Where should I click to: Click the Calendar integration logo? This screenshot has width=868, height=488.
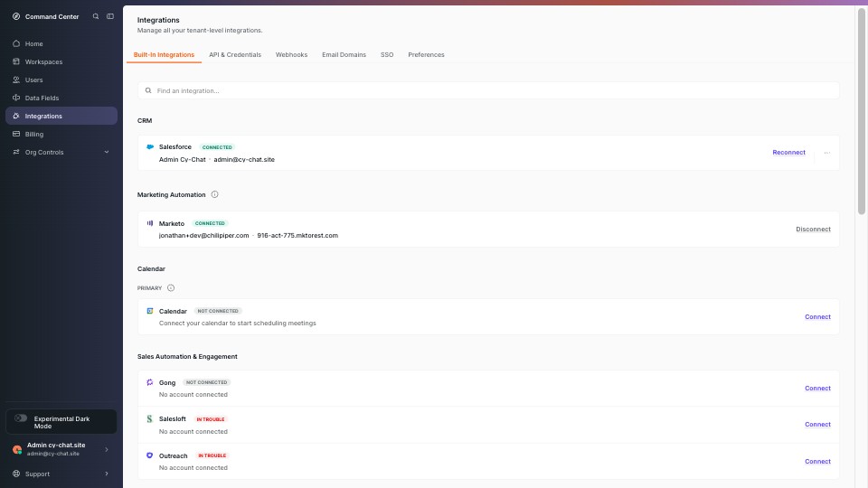(149, 311)
